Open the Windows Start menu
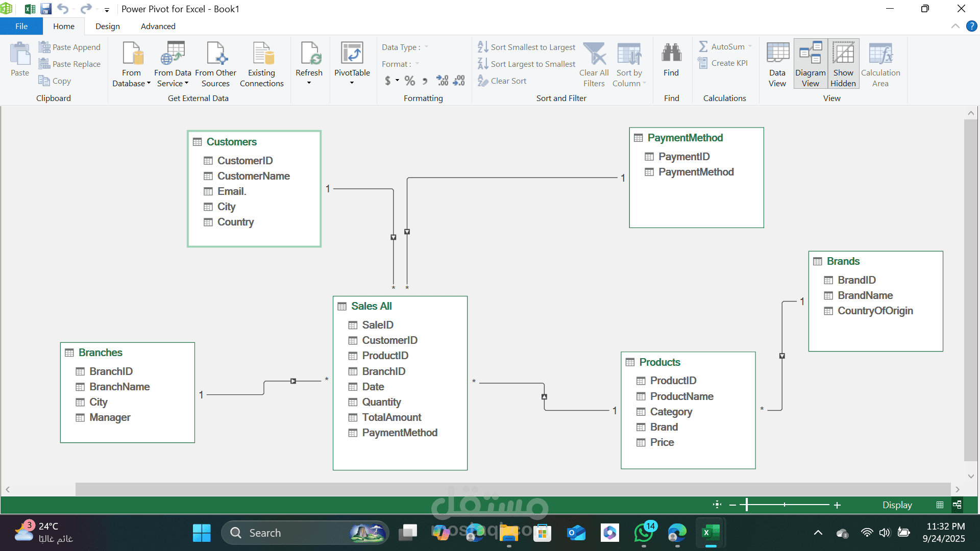Screen dimensions: 980x551 pos(202,533)
